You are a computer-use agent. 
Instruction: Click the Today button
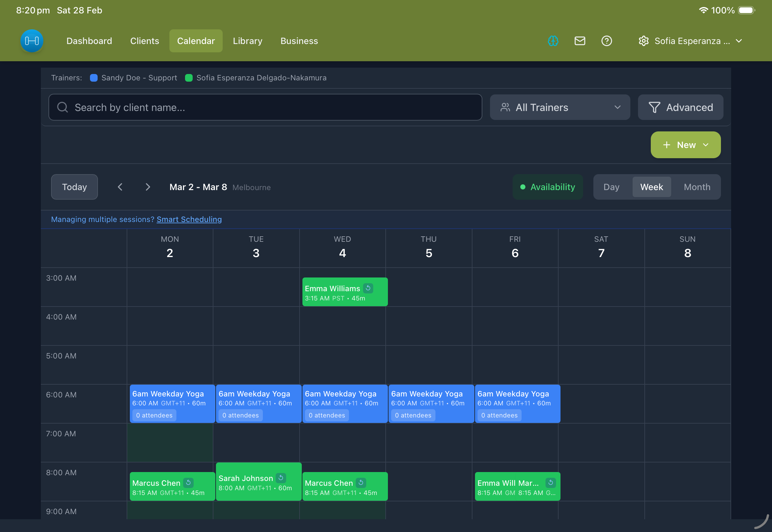coord(74,187)
